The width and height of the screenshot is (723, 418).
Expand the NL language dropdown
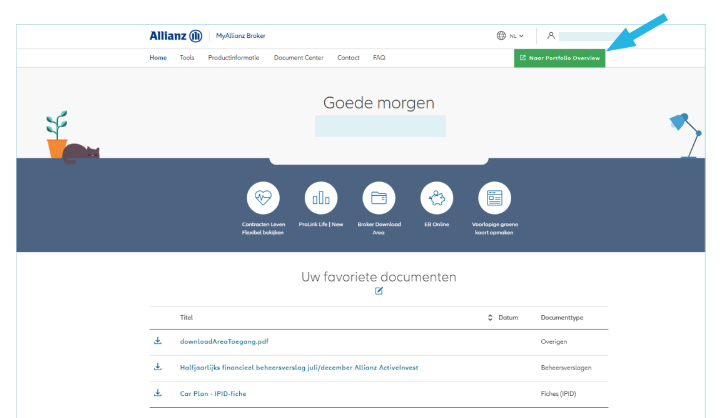click(516, 36)
